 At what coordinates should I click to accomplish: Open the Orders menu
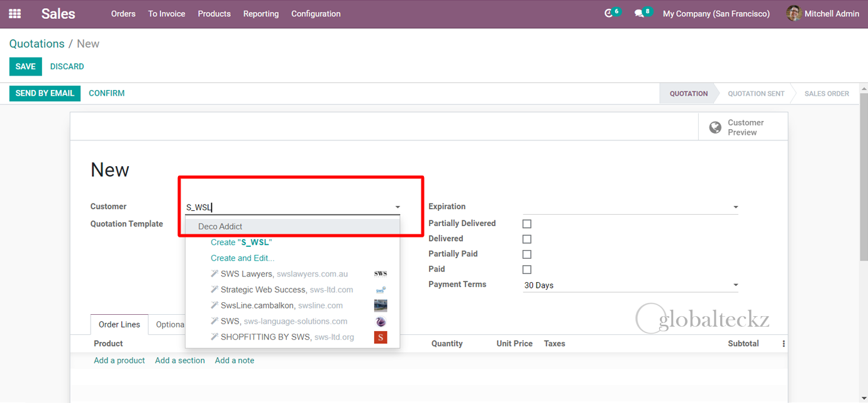[x=123, y=14]
